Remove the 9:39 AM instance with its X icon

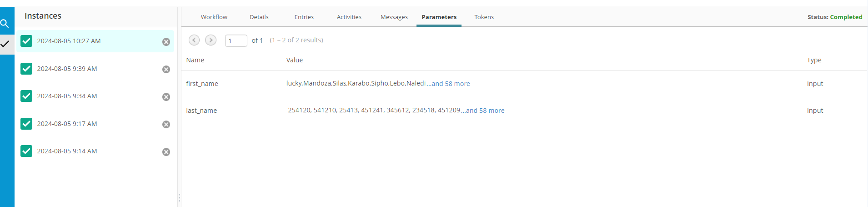(166, 69)
